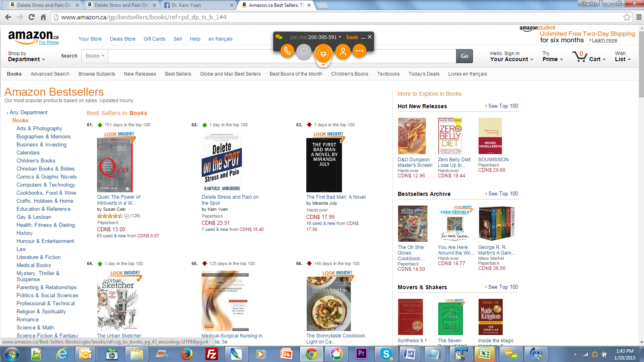Open the Chrome menu hamburger icon
This screenshot has height=362, width=644.
coord(639,17)
